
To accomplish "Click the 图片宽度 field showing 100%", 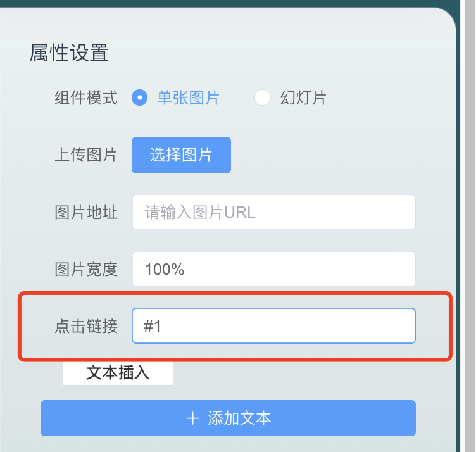I will (273, 269).
